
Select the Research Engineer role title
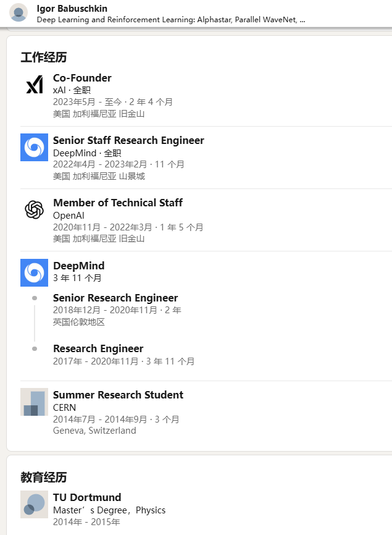[x=98, y=348]
